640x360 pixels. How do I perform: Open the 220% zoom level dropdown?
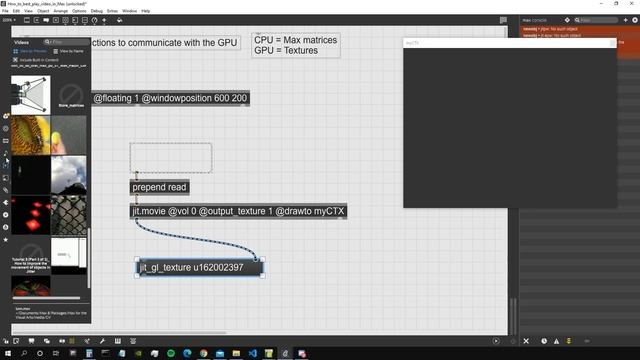coord(9,20)
